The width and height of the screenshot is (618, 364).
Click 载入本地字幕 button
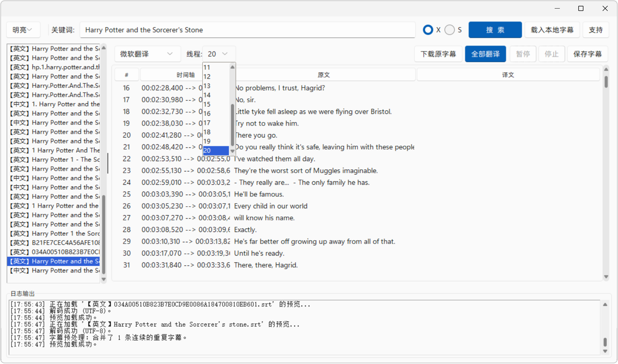552,30
